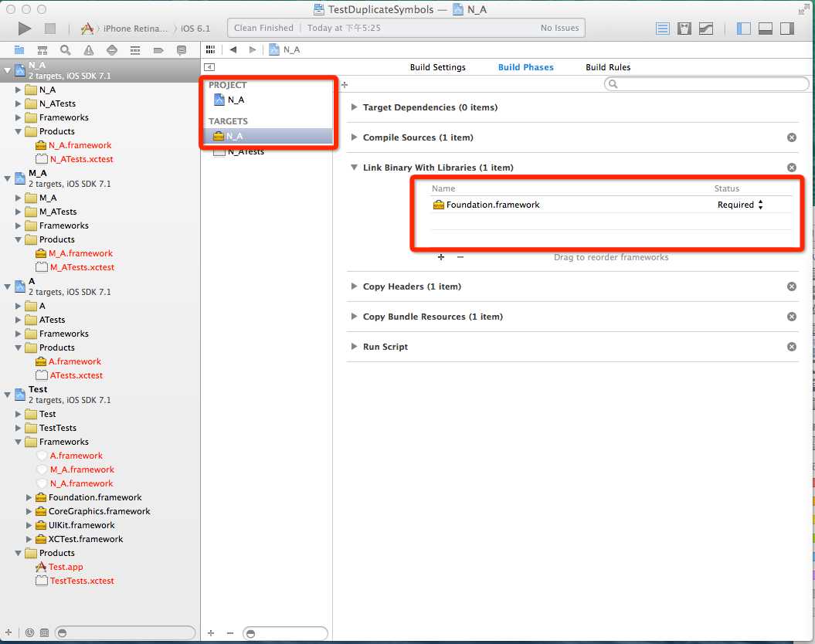Choose the iOS 6.1 destination

coord(195,29)
